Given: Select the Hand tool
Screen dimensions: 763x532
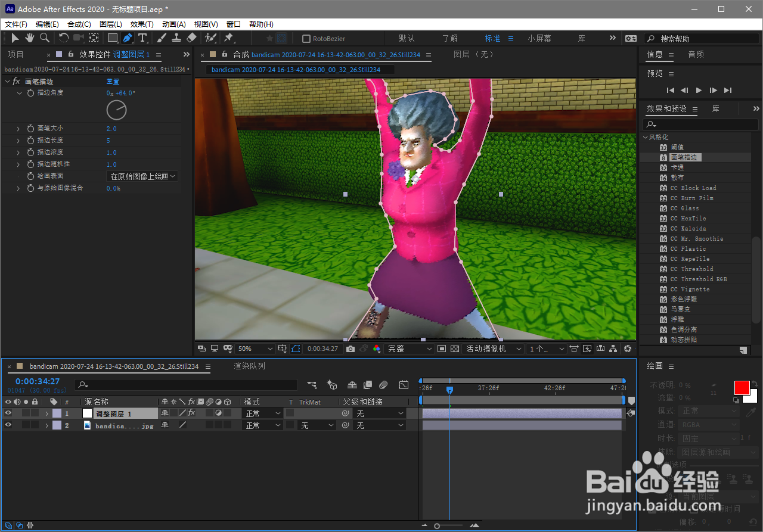Looking at the screenshot, I should pos(29,38).
